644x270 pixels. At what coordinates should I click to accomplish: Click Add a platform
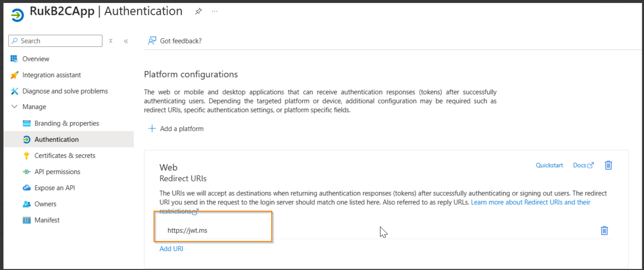coord(175,128)
